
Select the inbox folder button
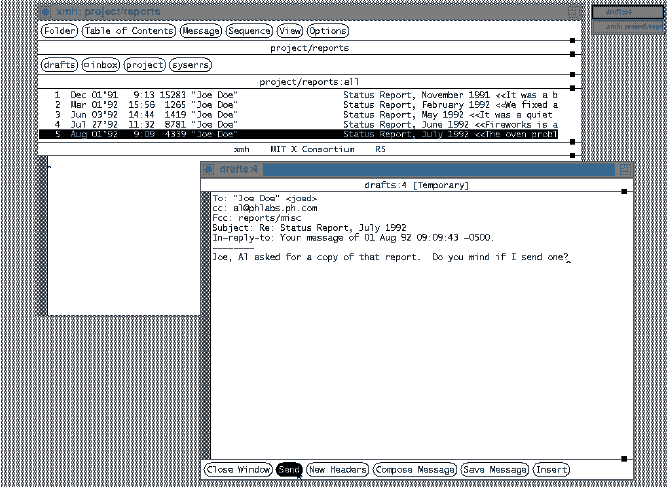click(101, 65)
